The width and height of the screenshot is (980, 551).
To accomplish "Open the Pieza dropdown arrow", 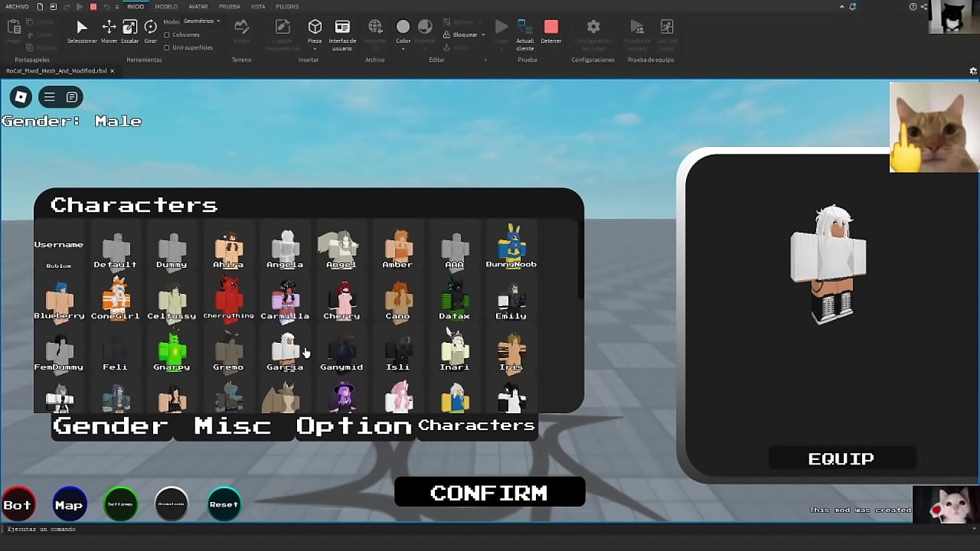I will pyautogui.click(x=315, y=47).
